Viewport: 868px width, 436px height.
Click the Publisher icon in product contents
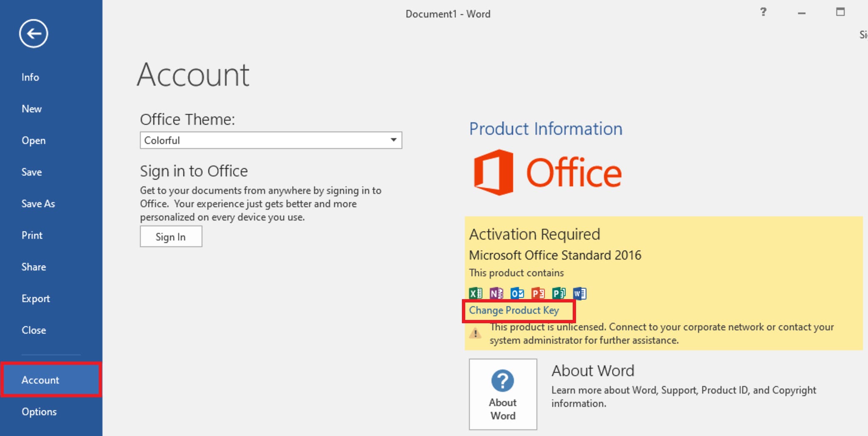pyautogui.click(x=559, y=293)
